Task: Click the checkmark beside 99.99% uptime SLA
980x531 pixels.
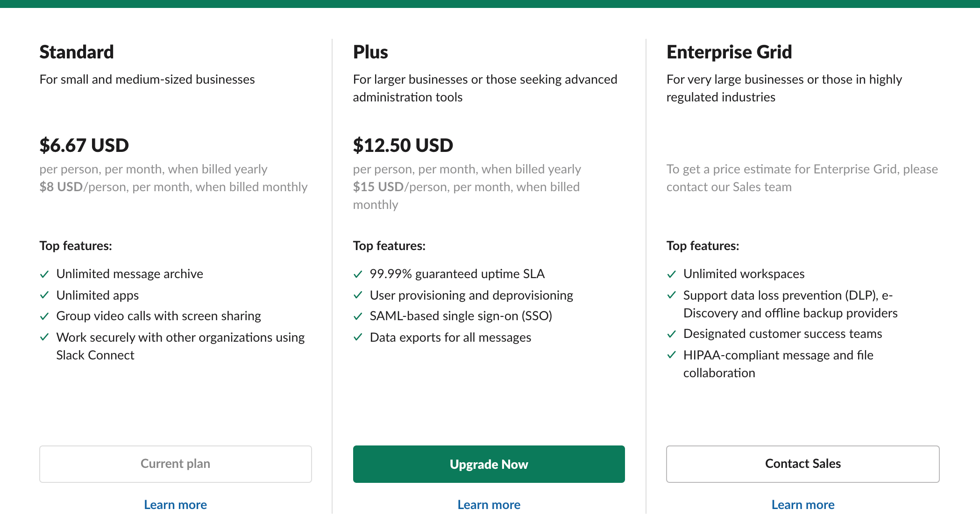Action: point(358,274)
